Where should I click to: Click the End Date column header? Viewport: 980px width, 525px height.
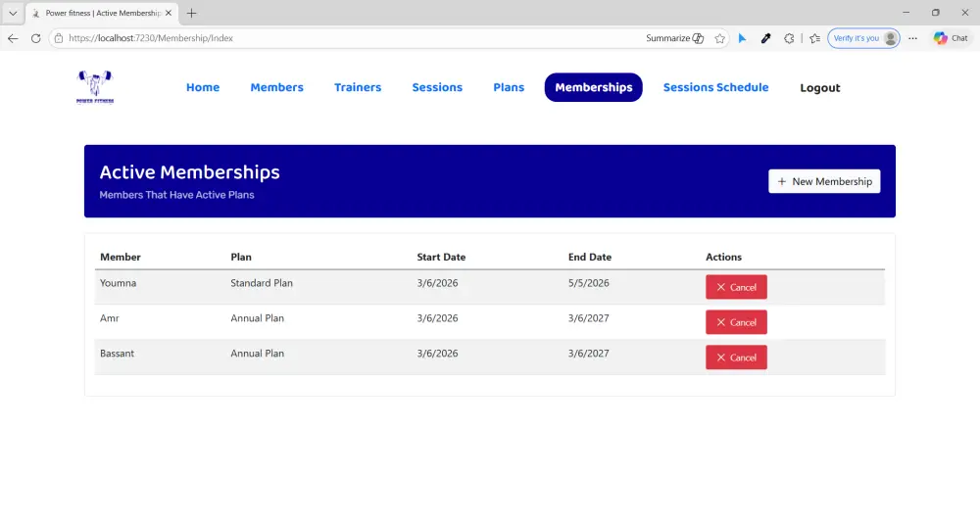click(589, 257)
